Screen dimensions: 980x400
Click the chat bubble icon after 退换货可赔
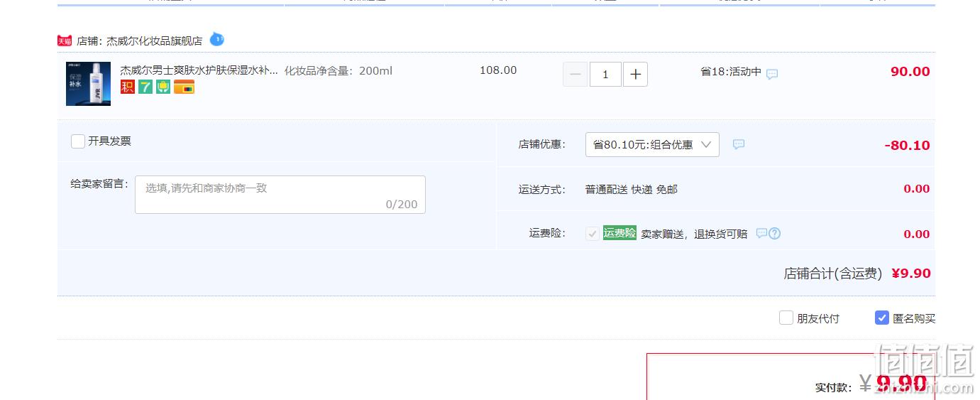click(x=761, y=233)
